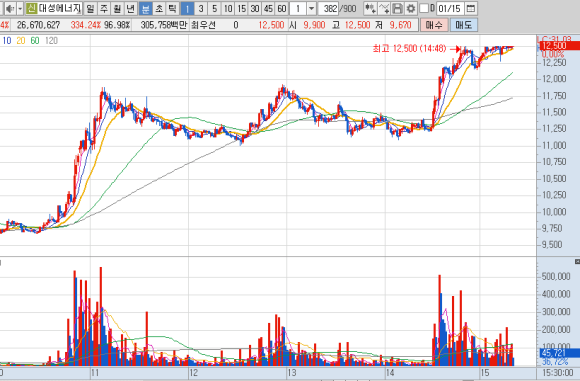Viewport: 580px width, 381px height.
Task: Open dropdown arrow next to speaker icon
Action: tap(20, 8)
